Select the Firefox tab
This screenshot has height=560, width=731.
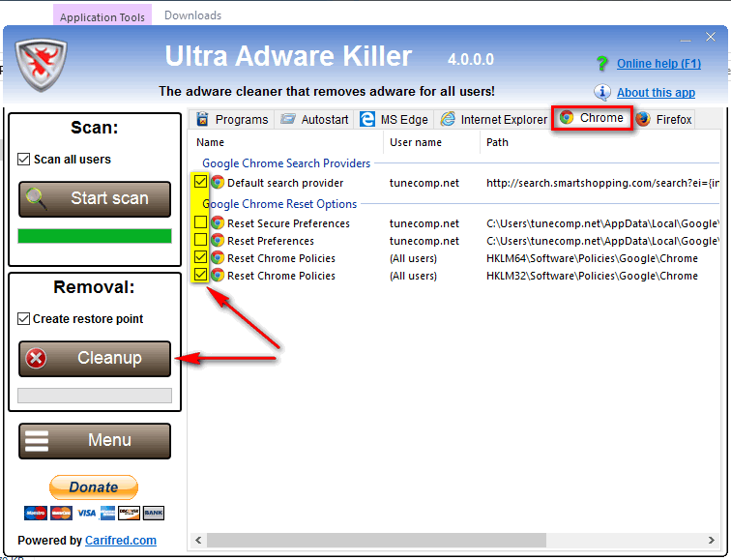click(664, 119)
